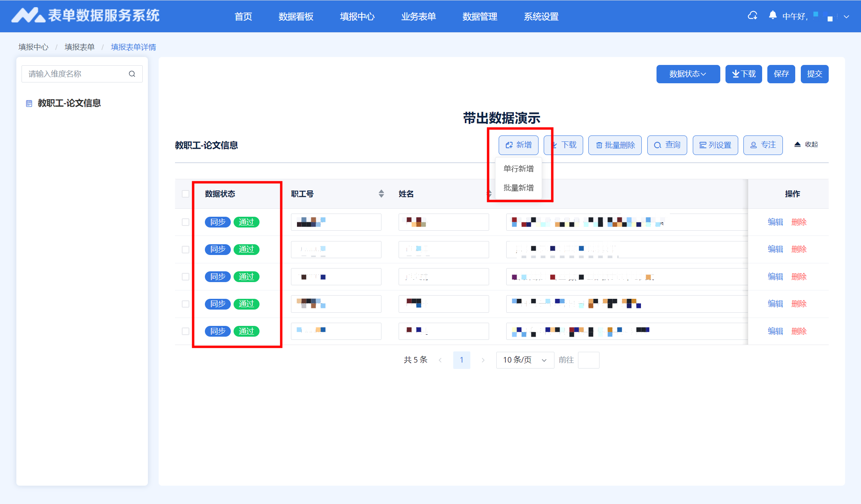Click 填报中心 breadcrumb link
This screenshot has width=861, height=504.
point(33,47)
